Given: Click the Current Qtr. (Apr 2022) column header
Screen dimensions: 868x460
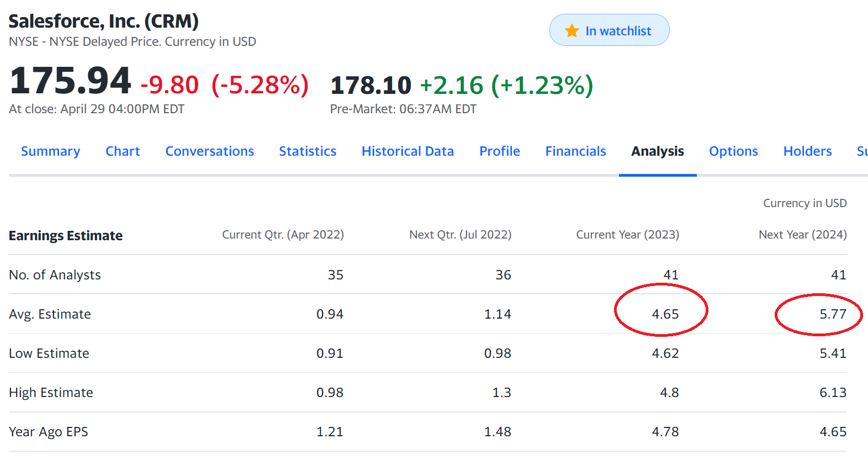Looking at the screenshot, I should tap(283, 235).
